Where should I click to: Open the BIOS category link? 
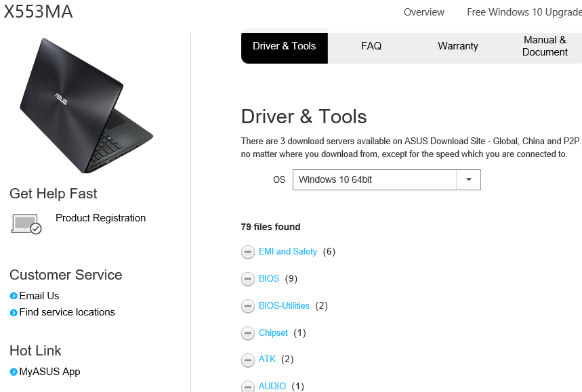269,278
